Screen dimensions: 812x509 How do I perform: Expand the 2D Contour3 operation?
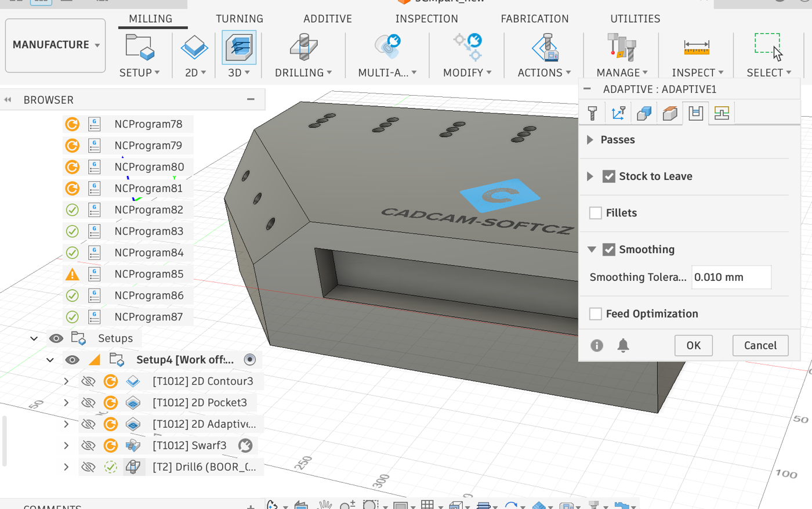click(66, 381)
